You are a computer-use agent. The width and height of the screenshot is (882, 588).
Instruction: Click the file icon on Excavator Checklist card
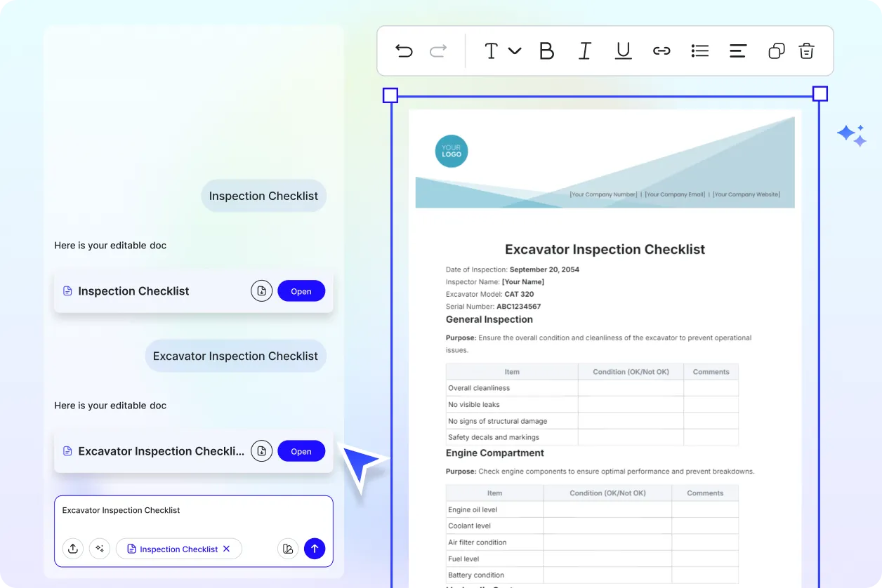(67, 451)
